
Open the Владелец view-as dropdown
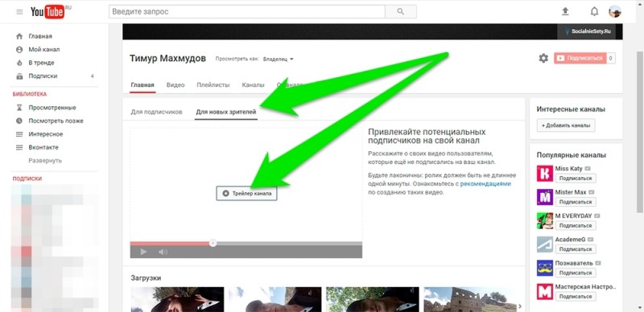pyautogui.click(x=279, y=59)
